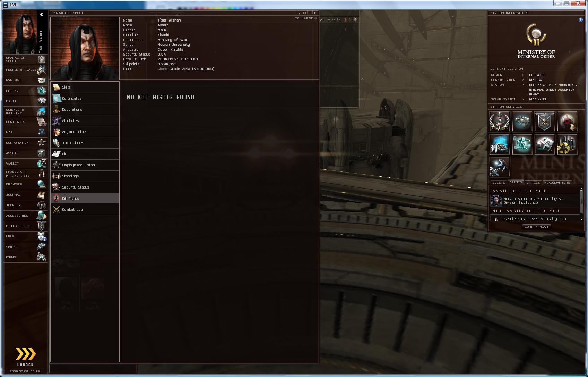Open the Journal
The image size is (588, 377).
[25, 195]
